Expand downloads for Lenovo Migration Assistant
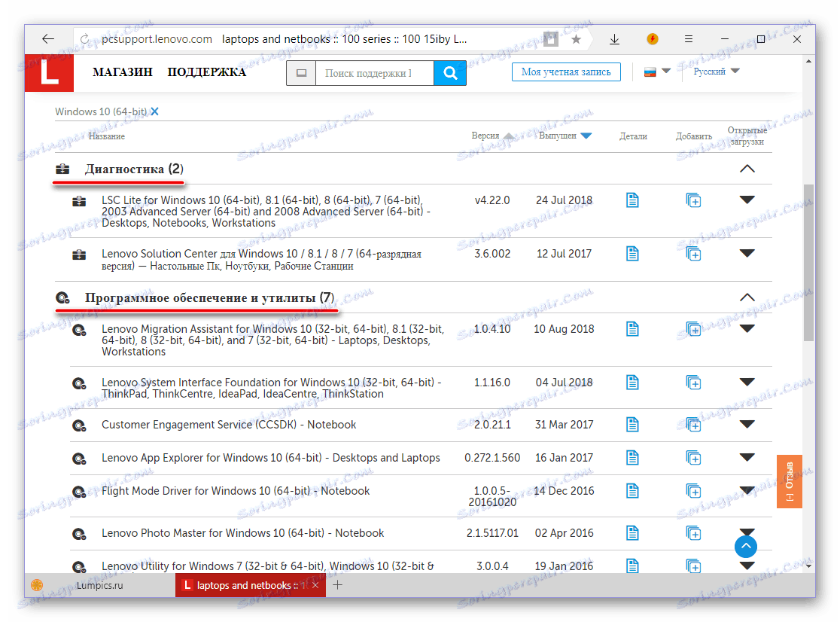Image resolution: width=840 pixels, height=622 pixels. click(747, 328)
